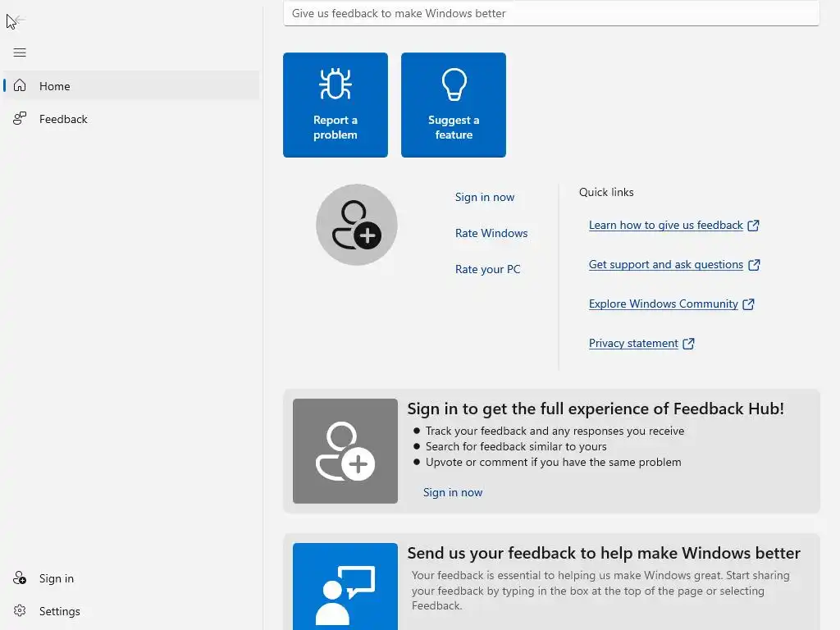840x630 pixels.
Task: Click 'Search for feedback similar to yours' text
Action: coord(516,446)
